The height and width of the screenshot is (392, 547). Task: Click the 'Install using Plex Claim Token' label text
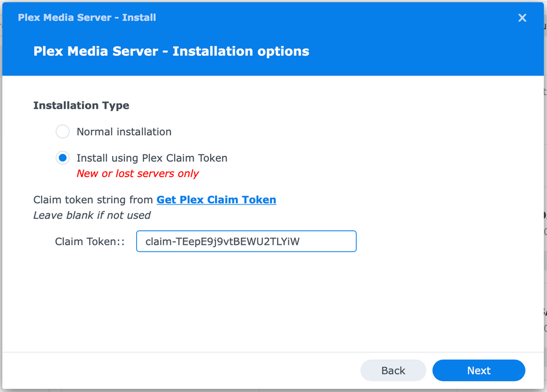(152, 158)
